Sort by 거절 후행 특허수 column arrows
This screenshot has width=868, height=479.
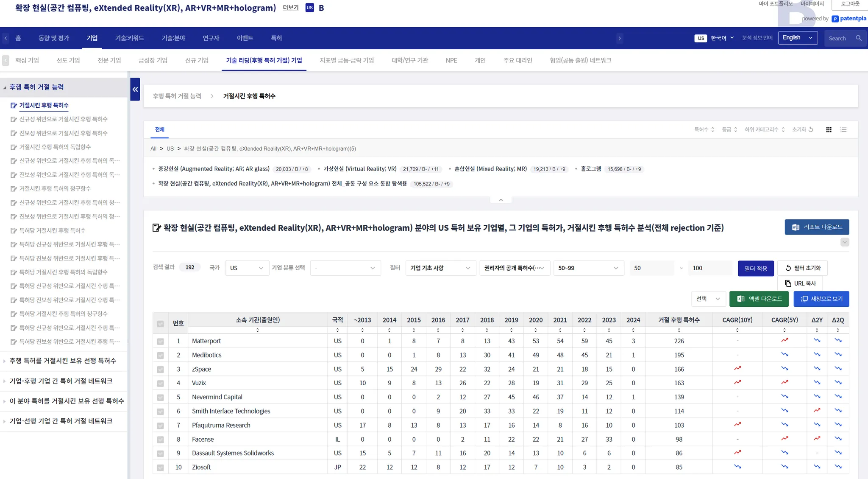click(679, 330)
